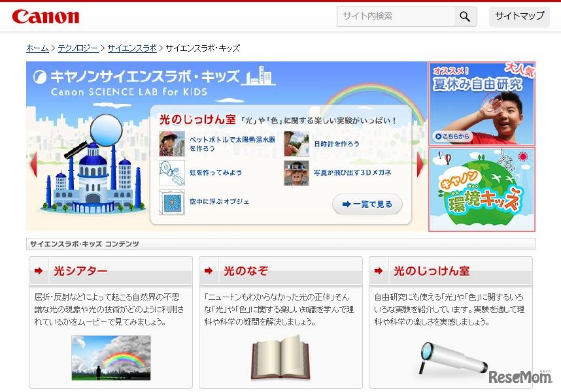The height and width of the screenshot is (392, 561).
Task: Open 空中に浮ぶオブジェ link
Action: (x=219, y=201)
